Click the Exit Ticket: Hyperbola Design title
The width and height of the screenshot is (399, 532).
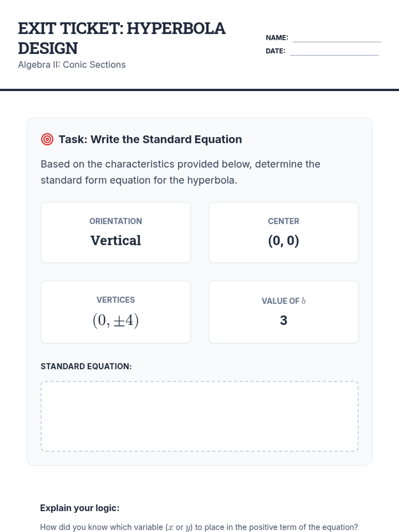pyautogui.click(x=122, y=38)
